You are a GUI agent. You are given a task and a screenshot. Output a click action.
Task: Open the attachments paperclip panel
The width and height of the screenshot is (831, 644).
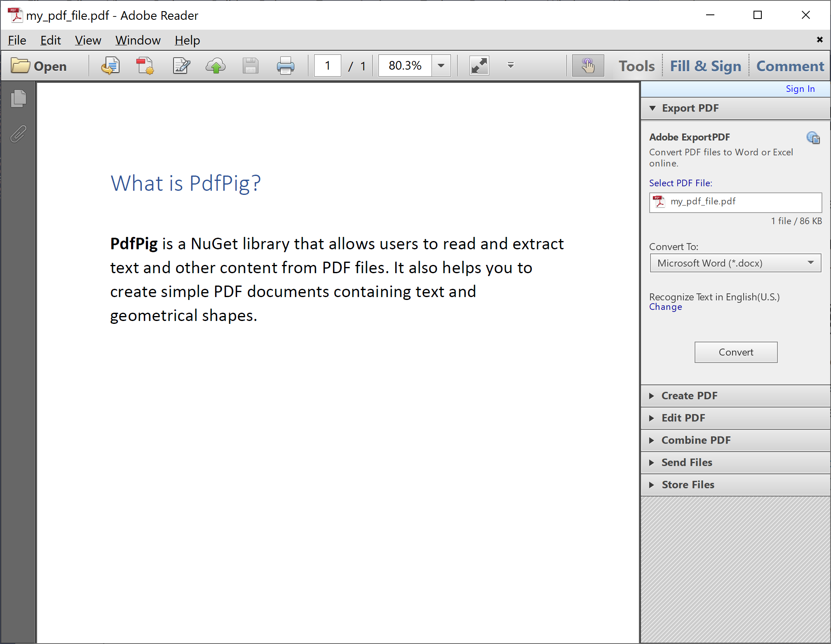click(x=18, y=134)
